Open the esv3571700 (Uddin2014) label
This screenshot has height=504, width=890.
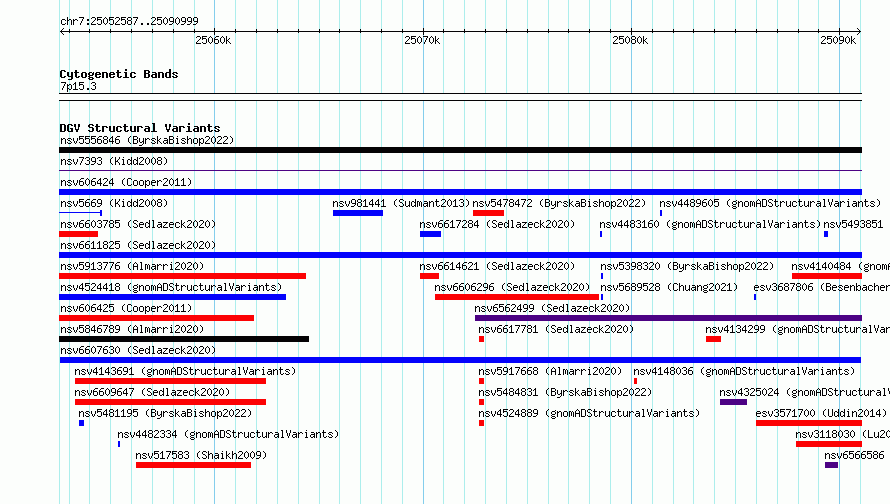[x=821, y=413]
